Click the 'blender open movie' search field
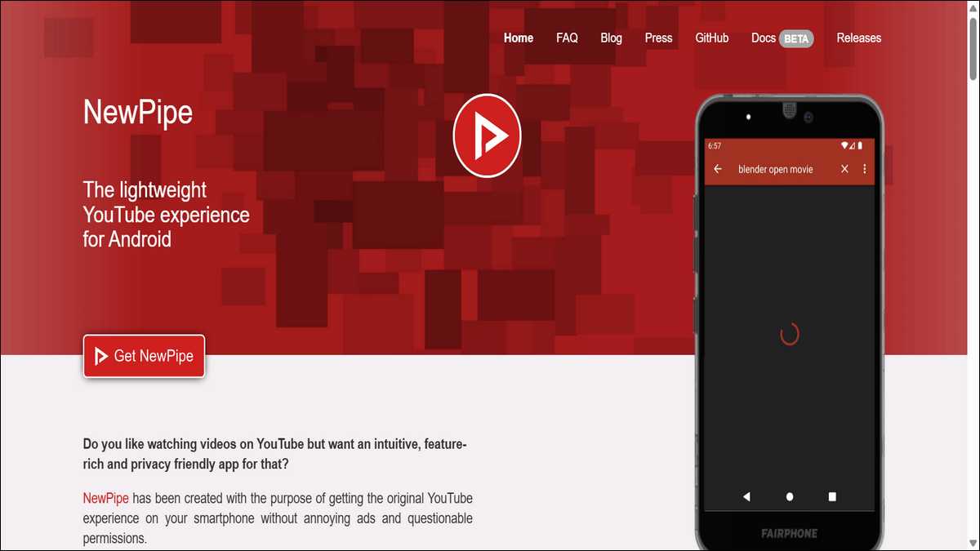 point(775,169)
